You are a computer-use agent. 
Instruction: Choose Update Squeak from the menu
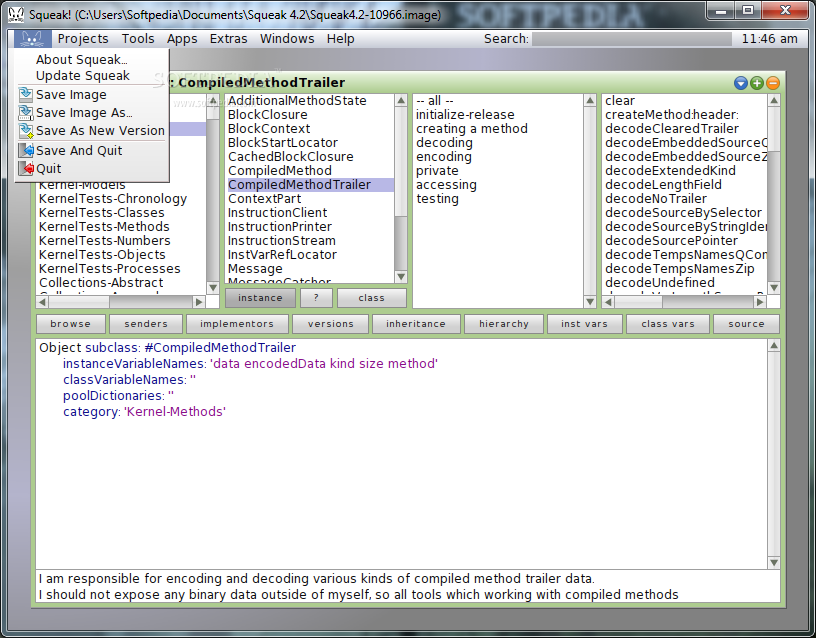83,75
